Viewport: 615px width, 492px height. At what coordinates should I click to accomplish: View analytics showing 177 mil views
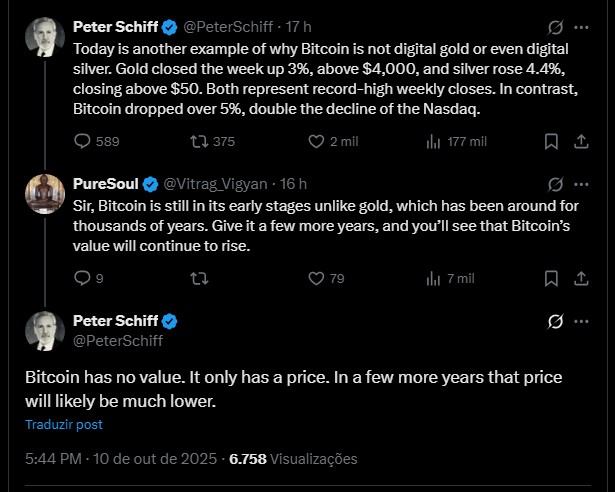click(433, 142)
